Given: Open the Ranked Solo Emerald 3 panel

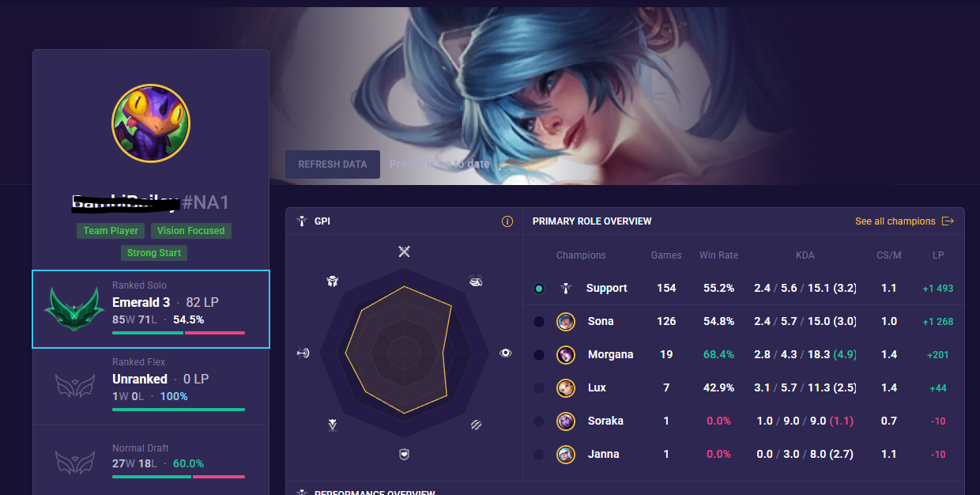Looking at the screenshot, I should point(151,309).
